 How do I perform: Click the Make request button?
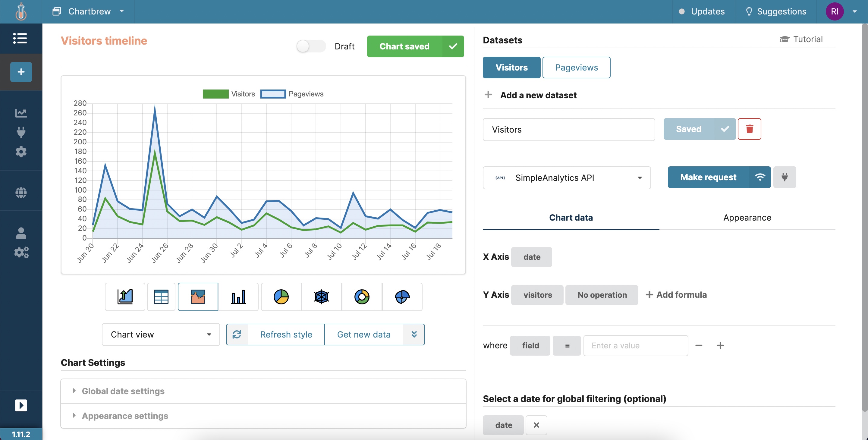click(x=708, y=177)
